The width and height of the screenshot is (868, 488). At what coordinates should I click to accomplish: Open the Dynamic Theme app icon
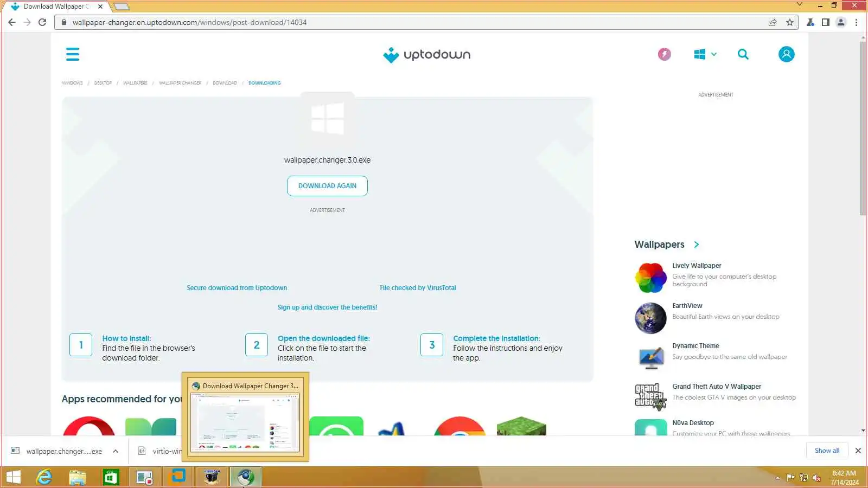click(650, 358)
